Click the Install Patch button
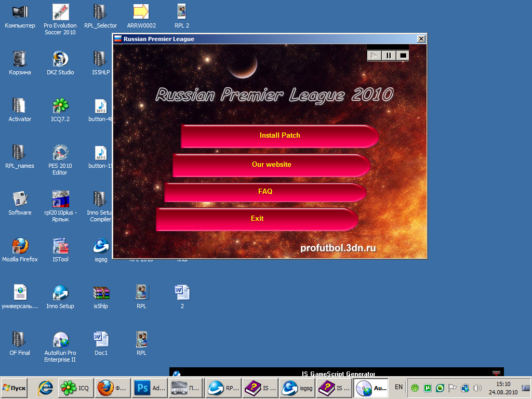This screenshot has width=532, height=399. pyautogui.click(x=280, y=136)
